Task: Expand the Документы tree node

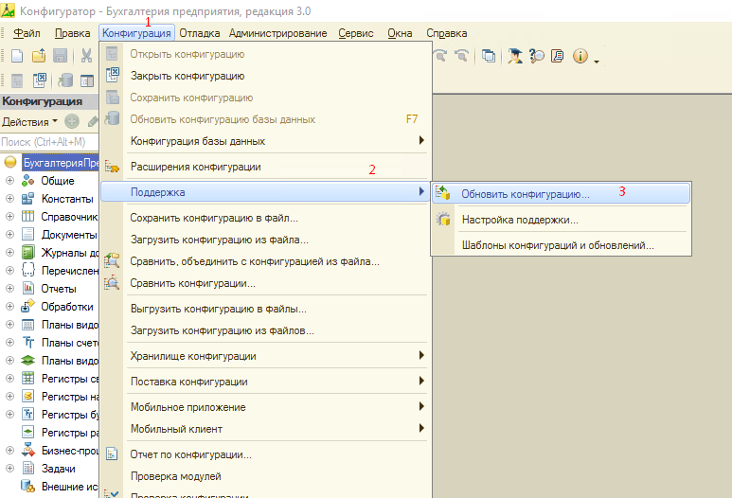Action: click(9, 234)
